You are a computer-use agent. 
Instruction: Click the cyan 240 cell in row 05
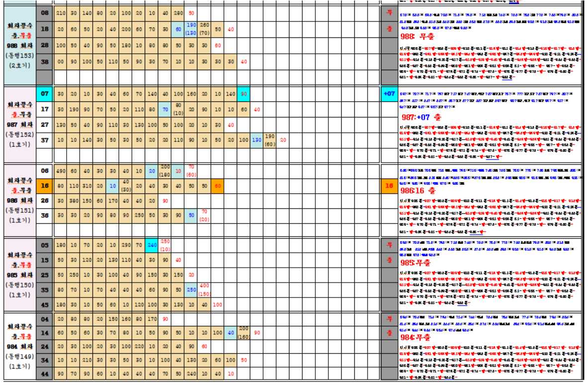152,245
